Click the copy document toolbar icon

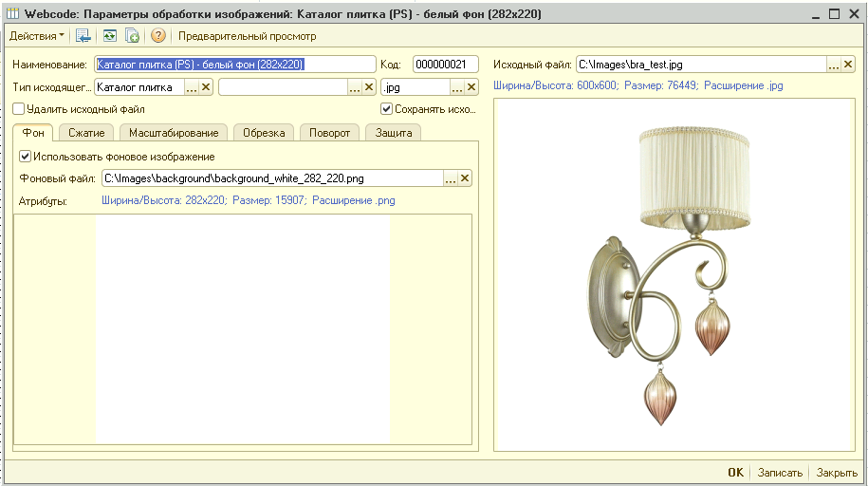tap(132, 36)
